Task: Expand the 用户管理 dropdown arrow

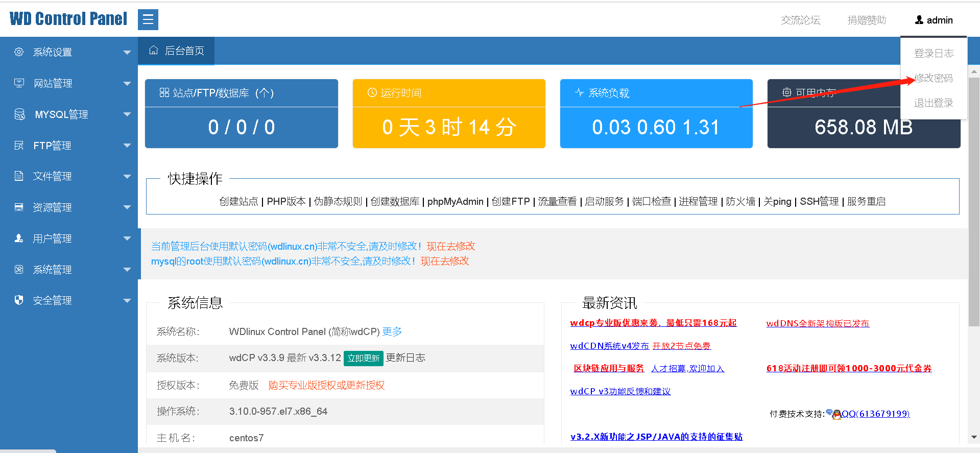Action: [127, 239]
